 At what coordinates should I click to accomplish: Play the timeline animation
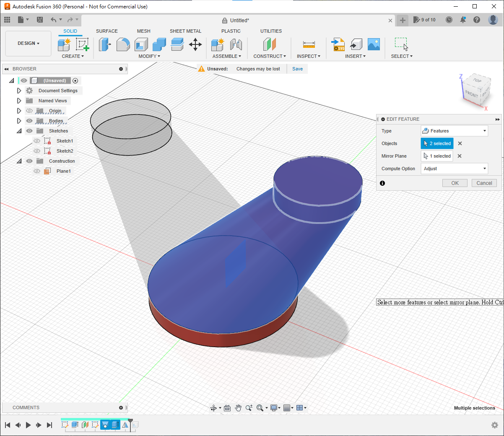(28, 425)
